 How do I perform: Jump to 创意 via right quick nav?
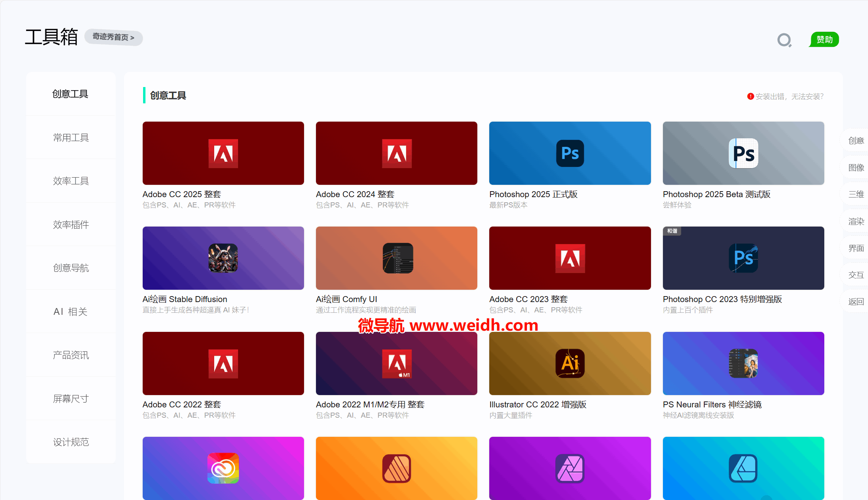pyautogui.click(x=856, y=140)
